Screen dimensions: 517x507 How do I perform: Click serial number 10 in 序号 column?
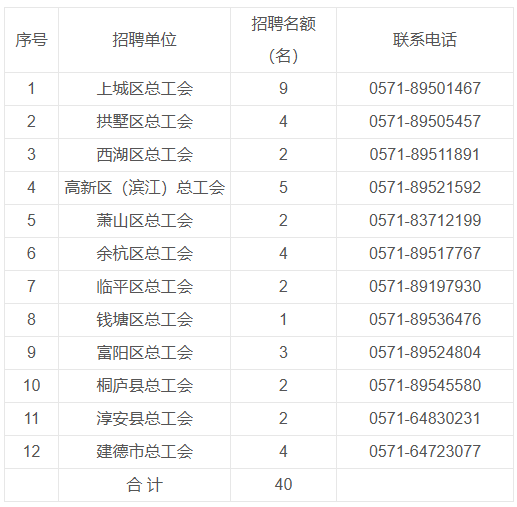click(x=32, y=385)
